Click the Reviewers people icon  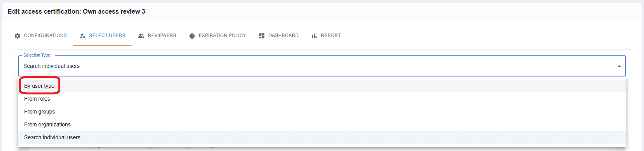coord(141,36)
